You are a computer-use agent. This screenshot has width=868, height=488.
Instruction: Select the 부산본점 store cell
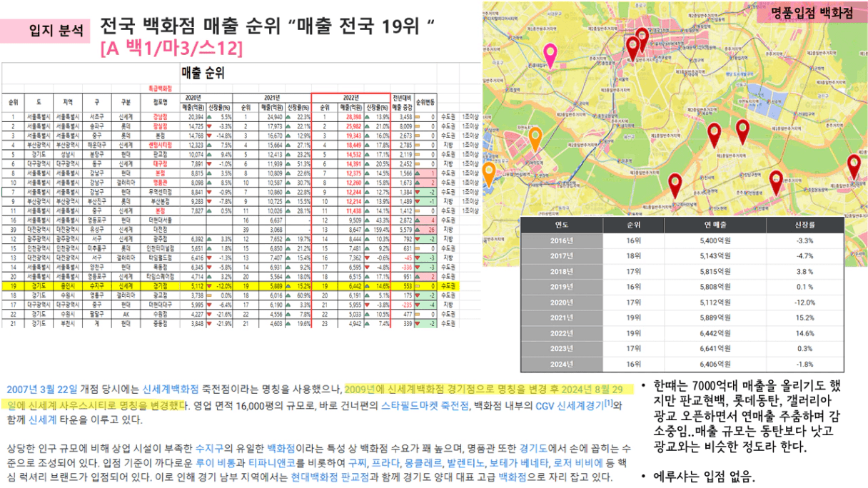pyautogui.click(x=161, y=201)
